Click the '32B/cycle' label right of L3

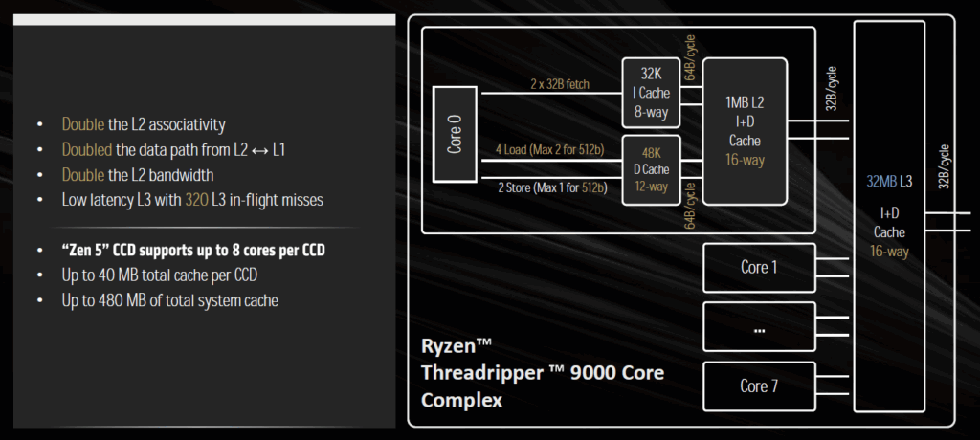[x=944, y=166]
